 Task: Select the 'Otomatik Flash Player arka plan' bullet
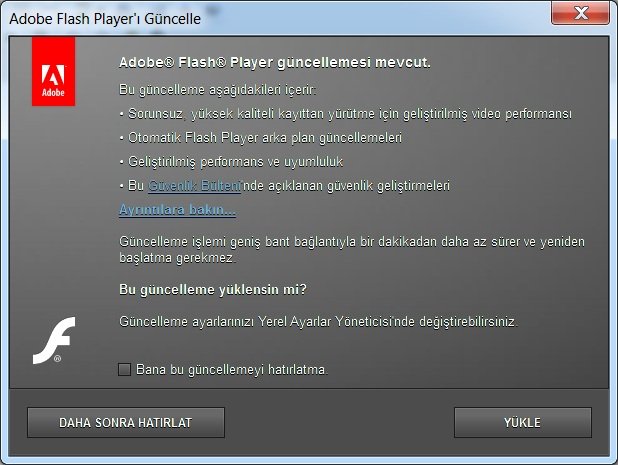(x=261, y=138)
